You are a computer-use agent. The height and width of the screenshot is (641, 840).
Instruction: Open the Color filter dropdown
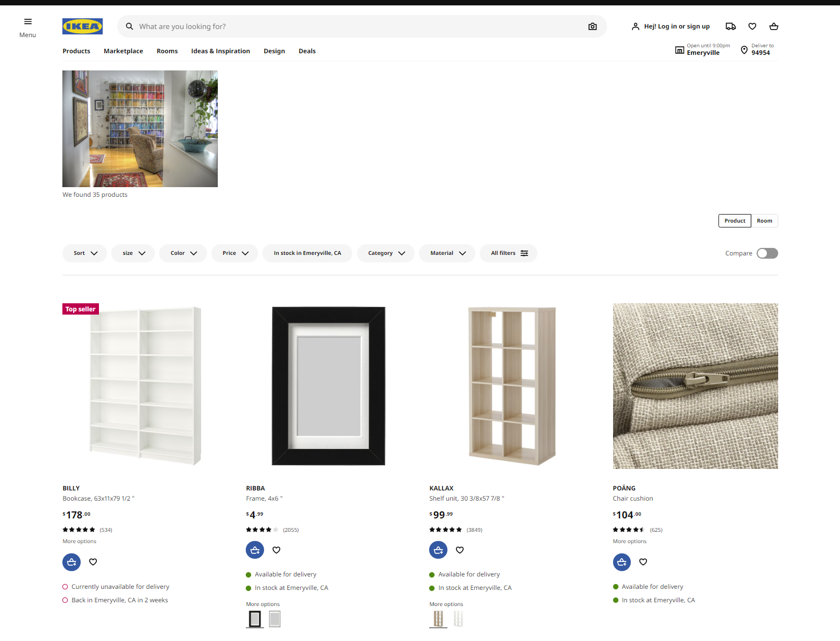click(x=183, y=253)
